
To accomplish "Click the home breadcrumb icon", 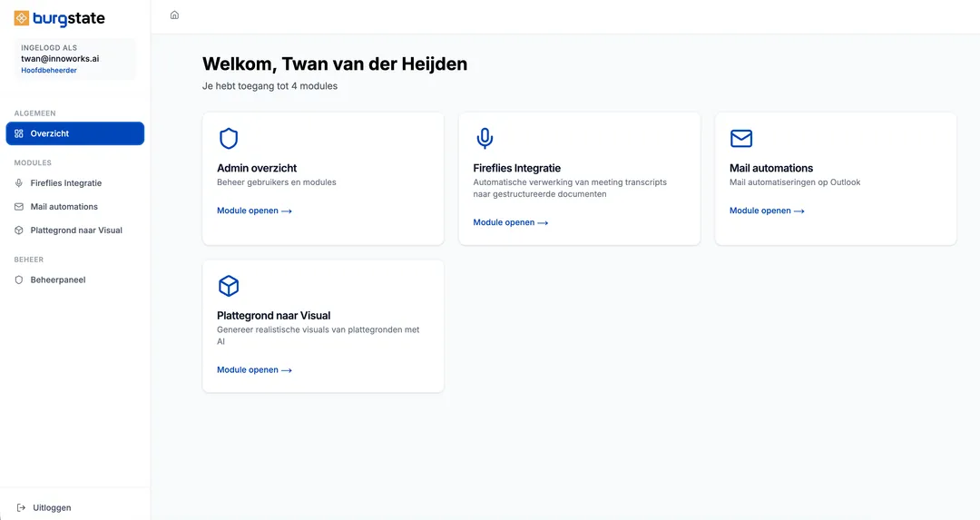I will pos(174,15).
